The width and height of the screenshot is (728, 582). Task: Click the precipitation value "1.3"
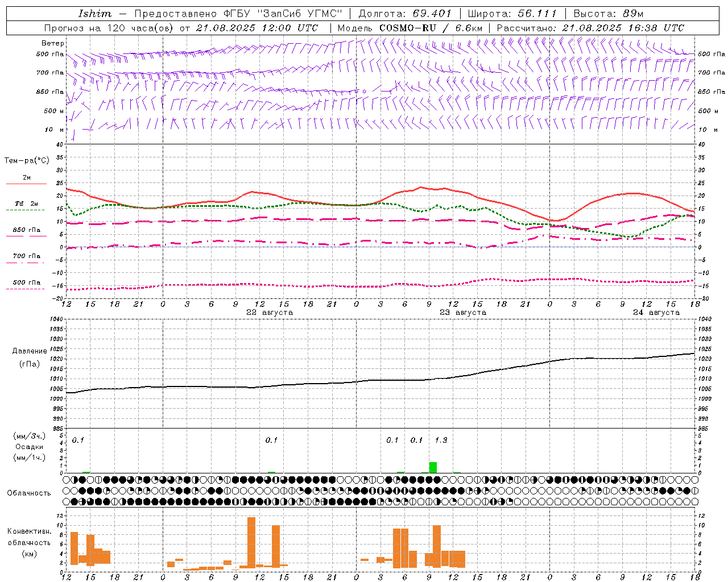441,440
